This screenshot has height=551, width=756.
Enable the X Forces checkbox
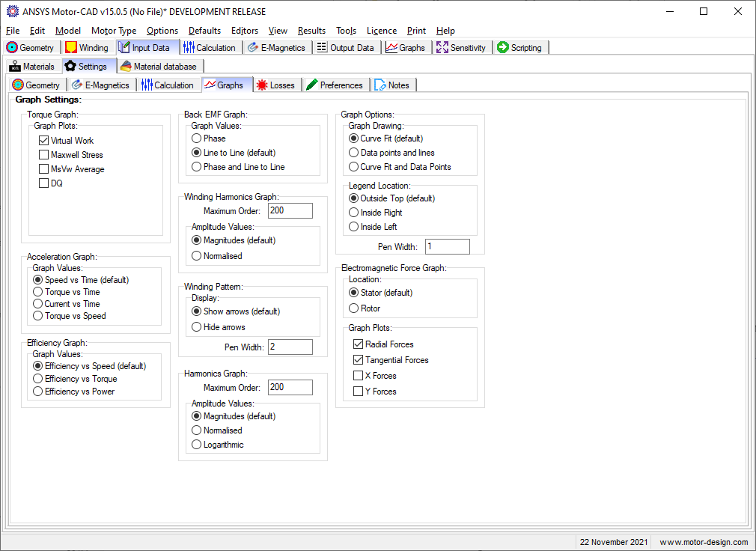point(359,376)
